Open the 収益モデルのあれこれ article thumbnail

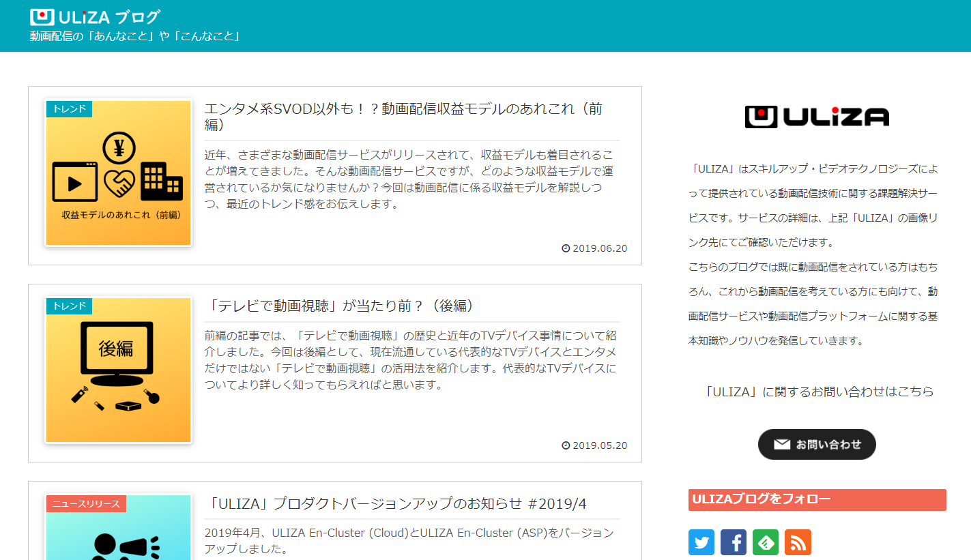(x=117, y=173)
